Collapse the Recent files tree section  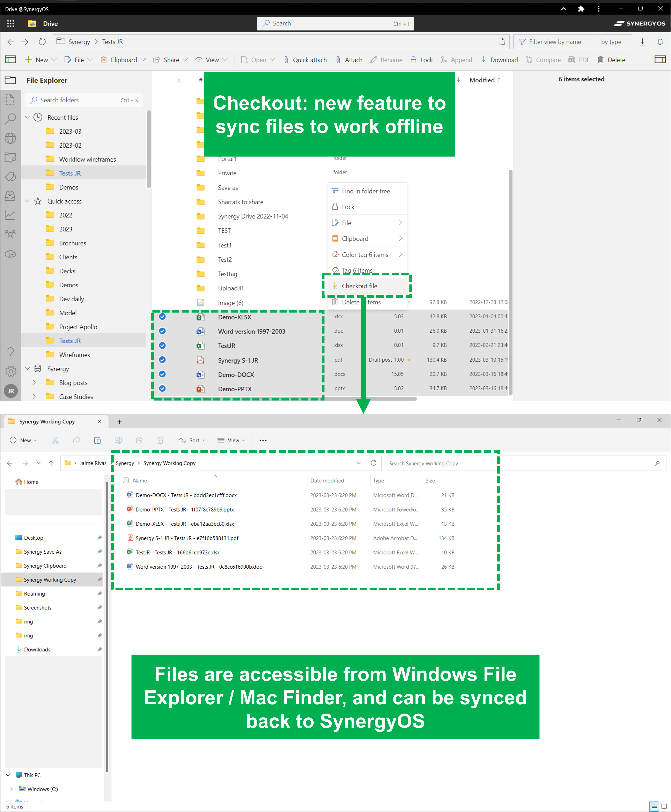pos(27,117)
